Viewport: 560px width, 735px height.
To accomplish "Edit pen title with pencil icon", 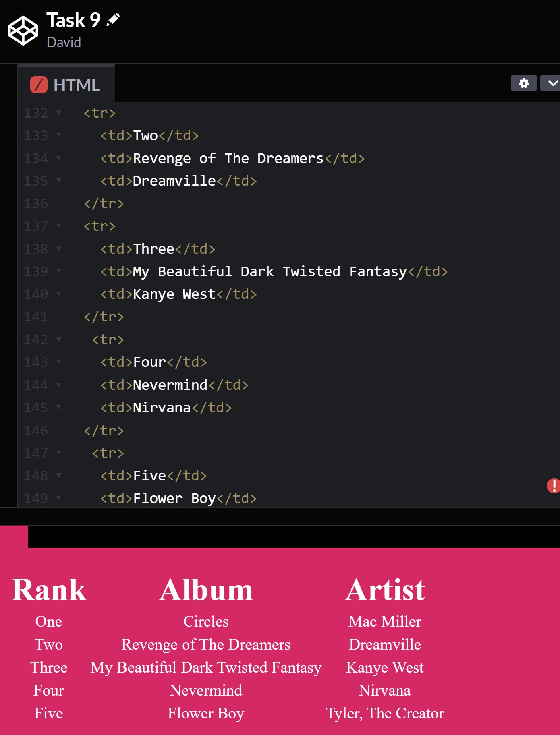I will click(x=113, y=20).
